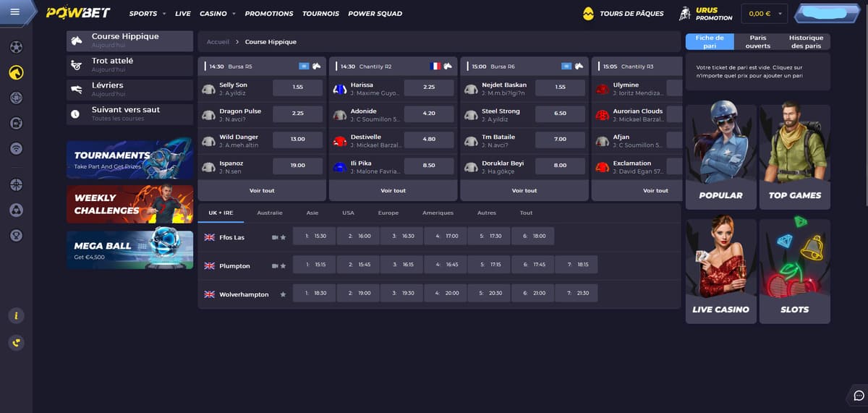Screen dimensions: 868x413
Task: Select Plumpton race 7 at 18:15
Action: (x=576, y=265)
